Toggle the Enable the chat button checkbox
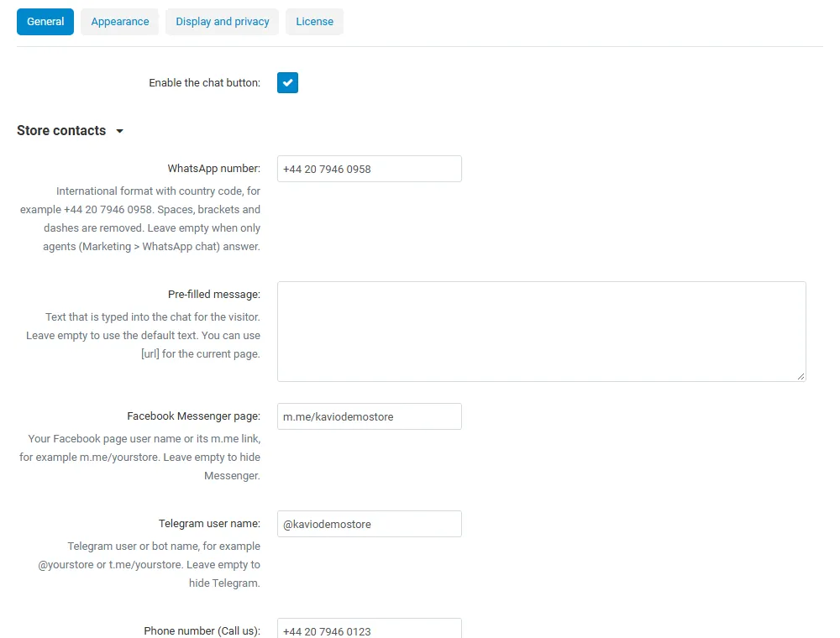Image resolution: width=840 pixels, height=638 pixels. point(287,83)
